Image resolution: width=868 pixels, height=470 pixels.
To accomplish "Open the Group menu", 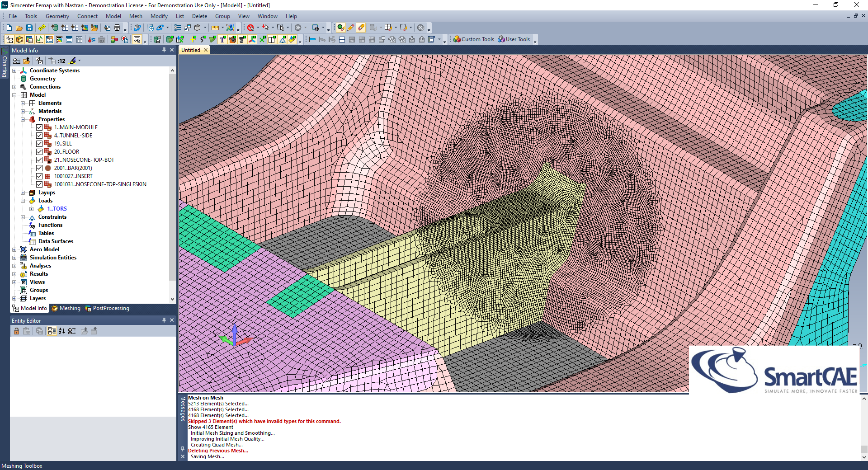I will (222, 16).
